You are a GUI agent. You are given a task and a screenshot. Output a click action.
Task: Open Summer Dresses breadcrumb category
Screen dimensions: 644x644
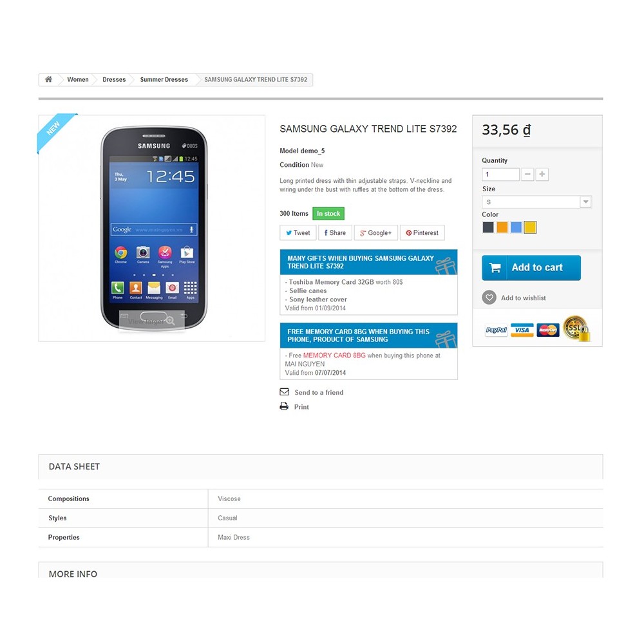click(164, 79)
